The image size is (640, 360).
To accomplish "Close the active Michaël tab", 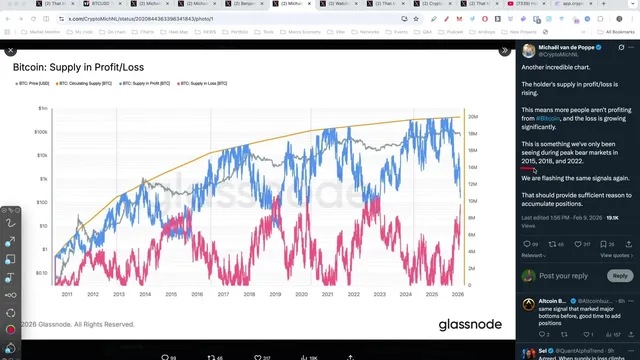I will [x=309, y=4].
